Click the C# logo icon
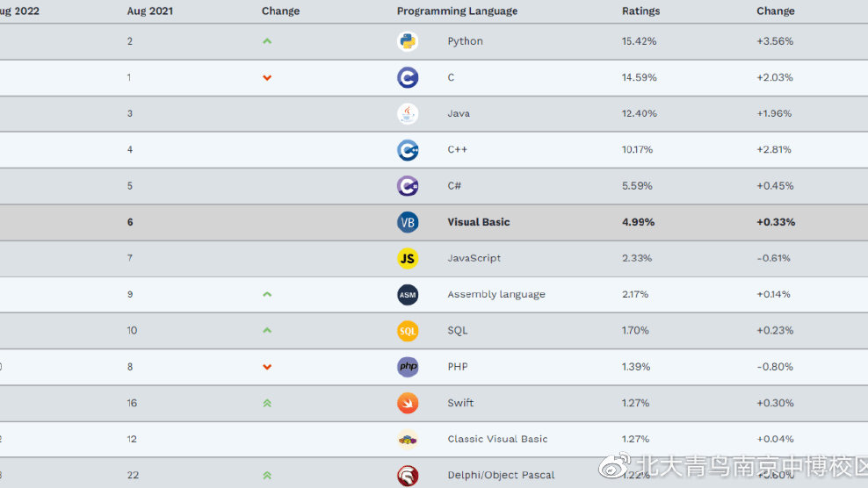 point(408,186)
